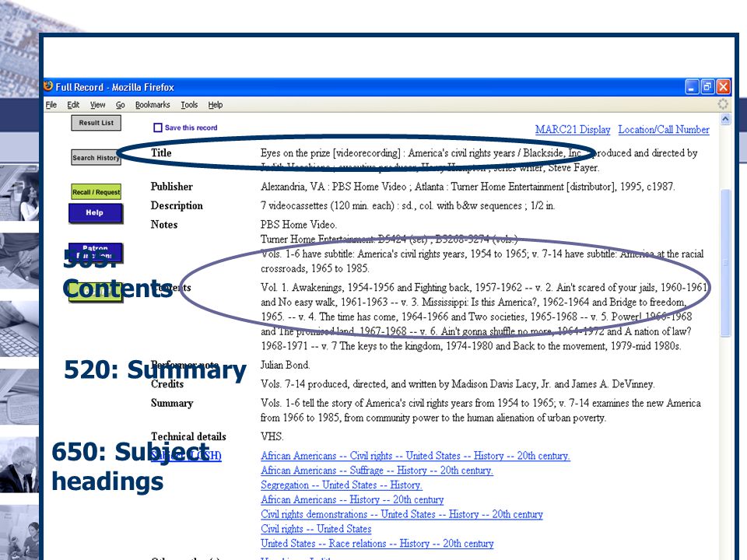Click the Publisher field label
This screenshot has height=560, width=747.
click(171, 187)
